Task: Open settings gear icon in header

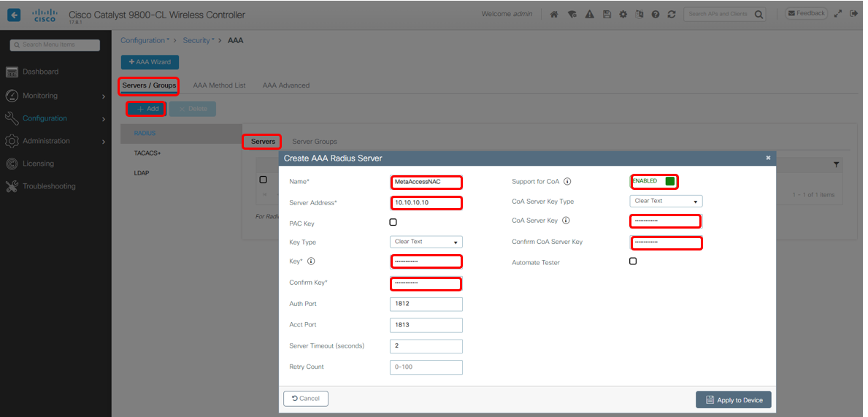Action: [623, 15]
